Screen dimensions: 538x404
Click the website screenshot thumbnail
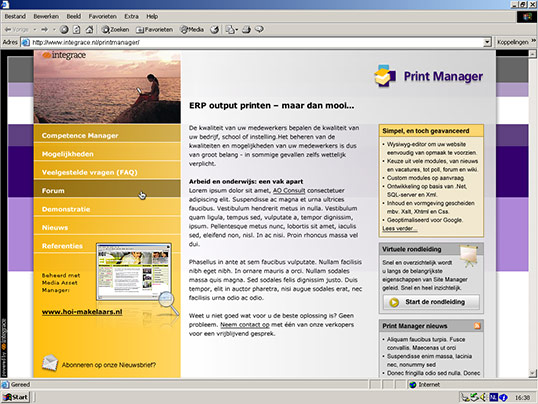[x=134, y=272]
